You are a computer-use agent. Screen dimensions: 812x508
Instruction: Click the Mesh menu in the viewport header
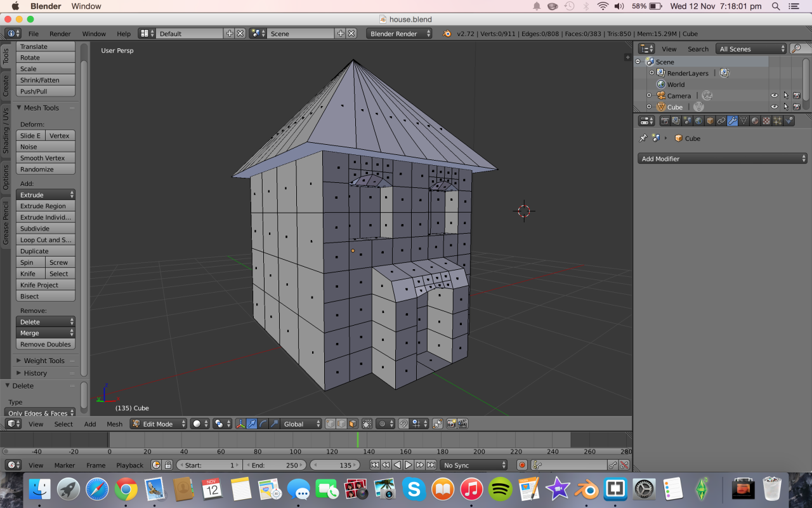point(114,424)
